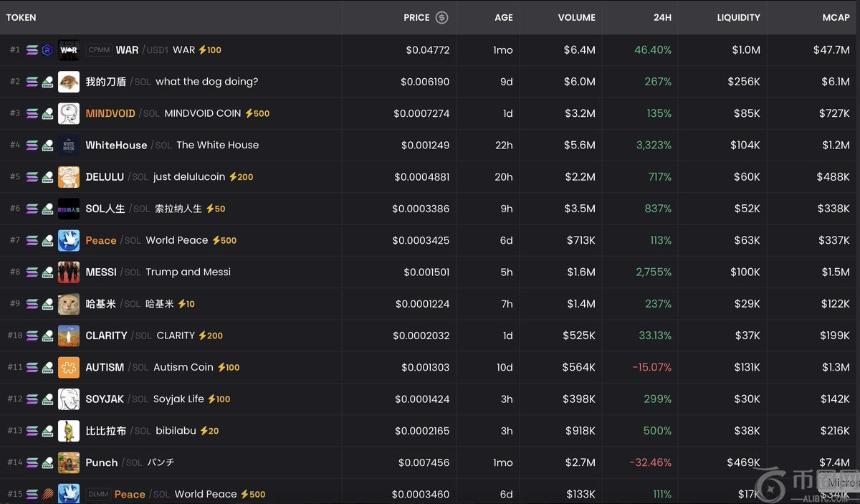Click the 'Soyjak Life' description text

click(178, 399)
